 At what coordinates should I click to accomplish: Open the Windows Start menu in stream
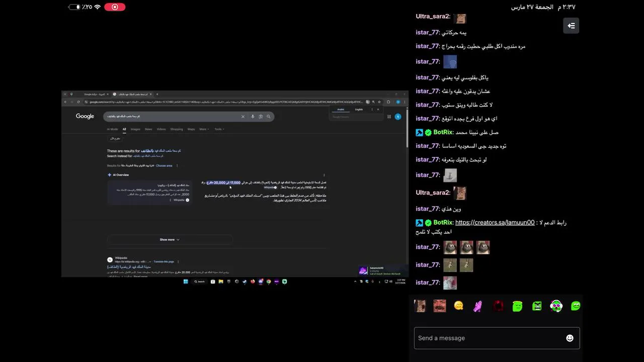[185, 282]
